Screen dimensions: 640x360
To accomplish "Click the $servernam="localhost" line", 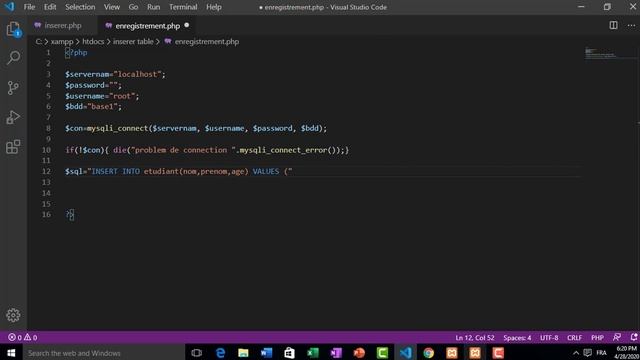I will pos(115,74).
